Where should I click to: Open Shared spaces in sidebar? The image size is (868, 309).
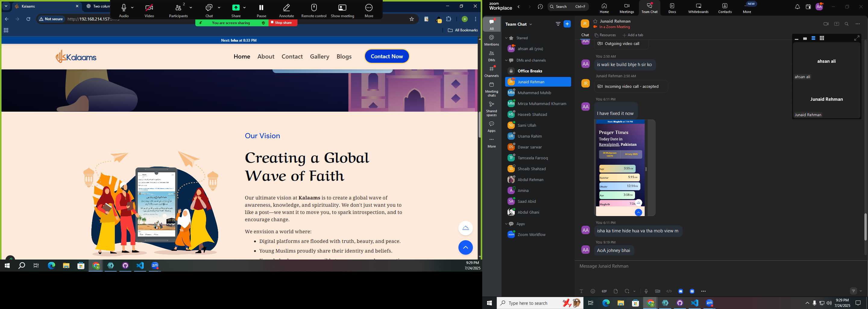[492, 109]
